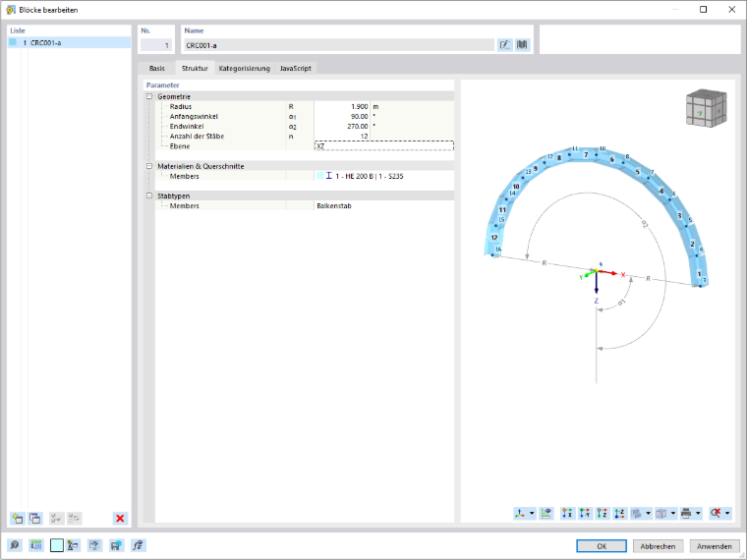Image resolution: width=747 pixels, height=560 pixels.
Task: Maximize the Blöcke bearbeiten window
Action: [x=703, y=10]
